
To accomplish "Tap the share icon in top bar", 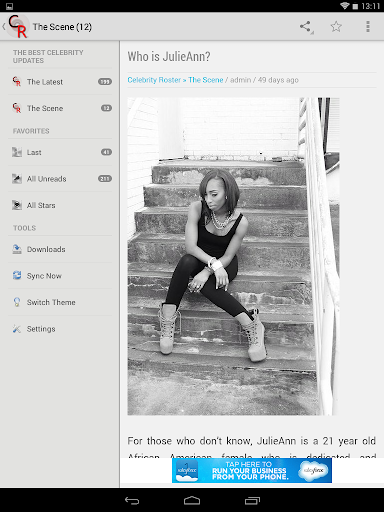I will click(306, 27).
